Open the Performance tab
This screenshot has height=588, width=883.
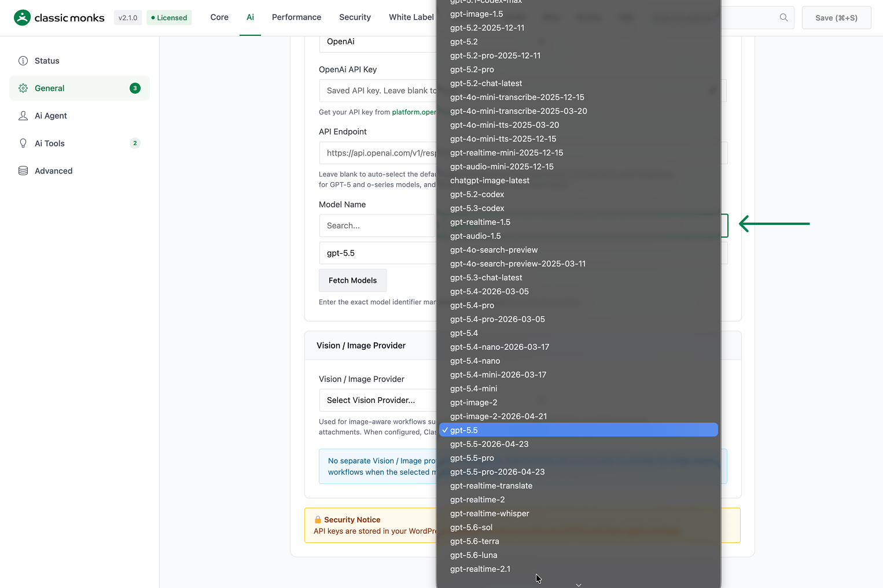(296, 17)
